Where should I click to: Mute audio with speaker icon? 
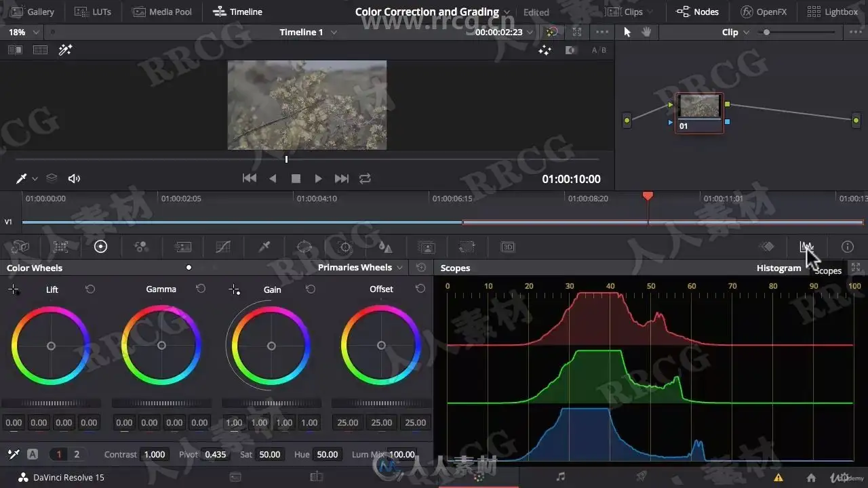[74, 178]
